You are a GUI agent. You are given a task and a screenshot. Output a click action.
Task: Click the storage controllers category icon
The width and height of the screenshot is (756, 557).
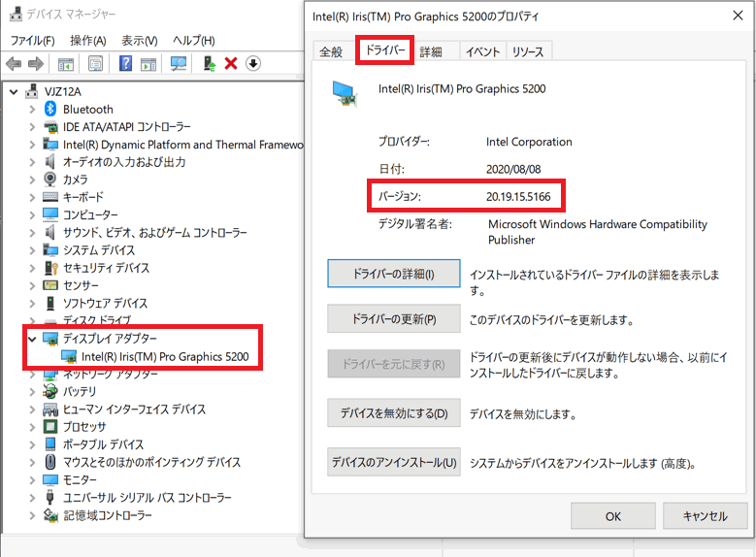[50, 515]
